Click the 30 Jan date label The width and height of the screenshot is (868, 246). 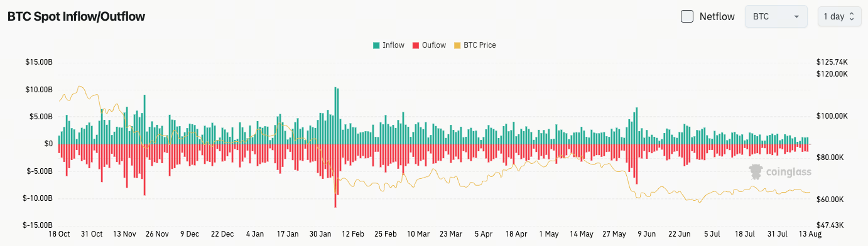(x=320, y=234)
